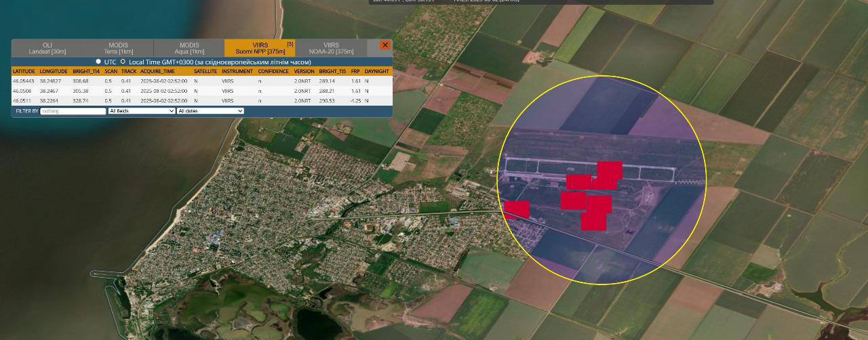Image resolution: width=868 pixels, height=340 pixels.
Task: Close the fire data table panel
Action: pos(385,45)
